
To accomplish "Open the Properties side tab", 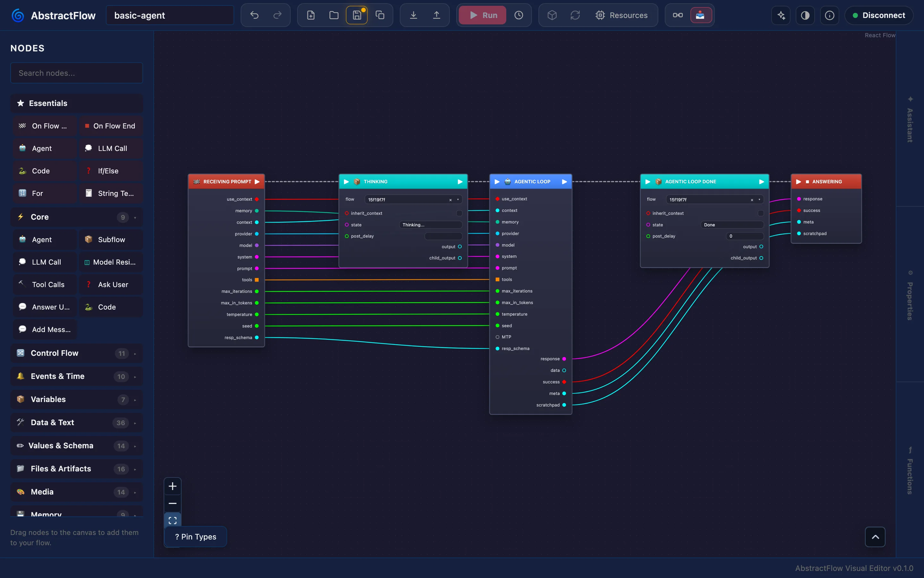I will tap(910, 295).
